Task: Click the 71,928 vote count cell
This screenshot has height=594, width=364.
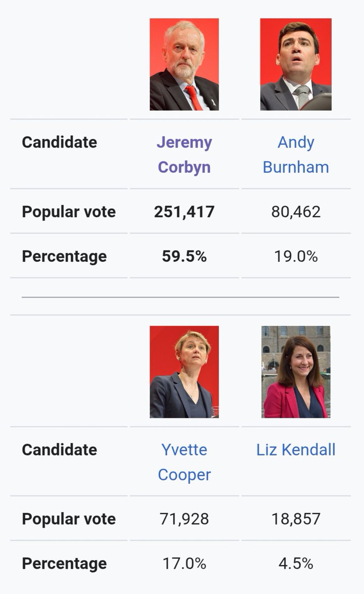Action: [x=184, y=519]
